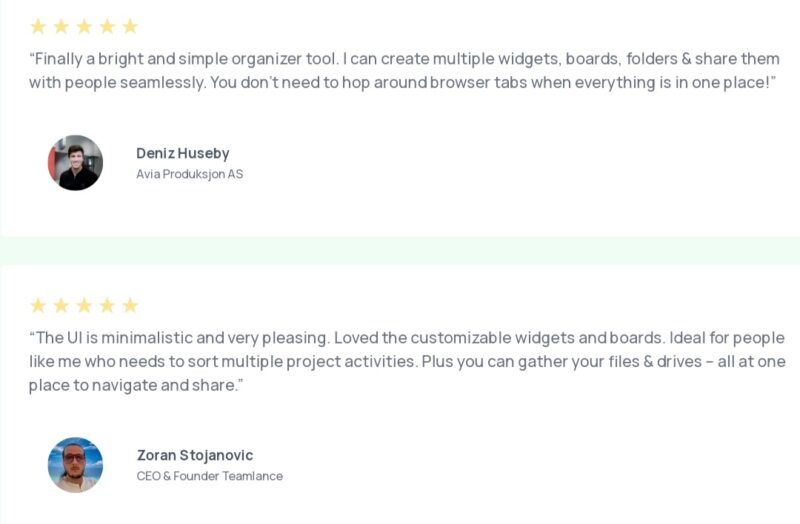The height and width of the screenshot is (524, 800).
Task: Open Zoran Stojanovic's profile photo
Action: [x=76, y=465]
